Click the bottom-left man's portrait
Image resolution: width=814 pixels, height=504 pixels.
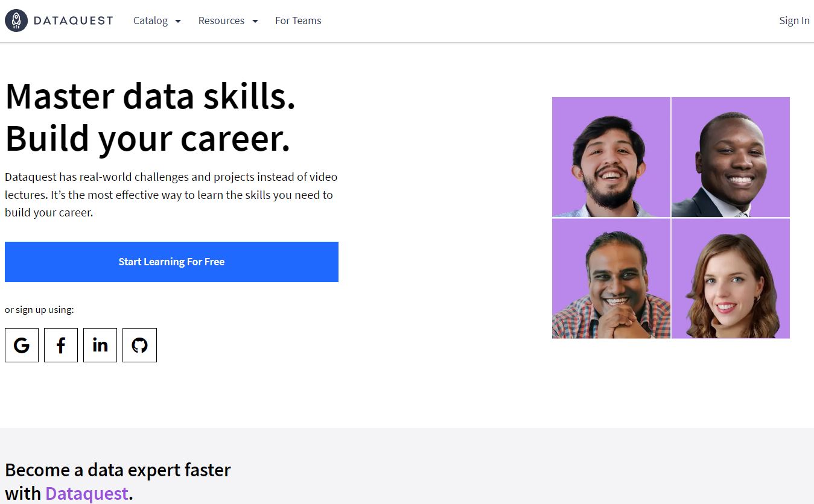point(611,279)
